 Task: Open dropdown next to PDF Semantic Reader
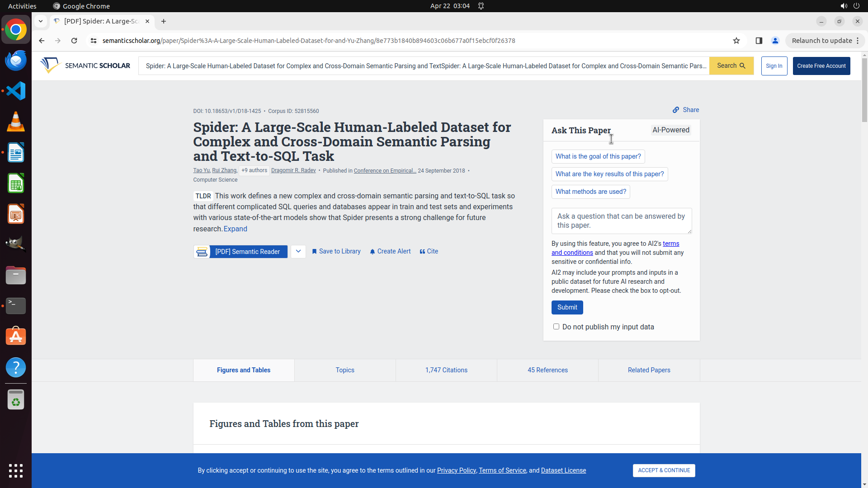(298, 251)
